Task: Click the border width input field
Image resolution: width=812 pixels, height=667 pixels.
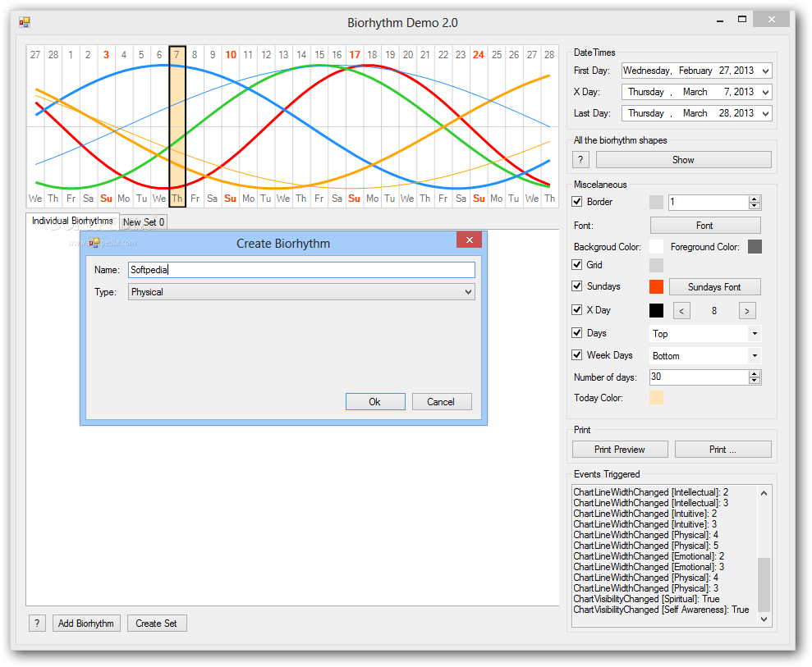Action: tap(709, 203)
